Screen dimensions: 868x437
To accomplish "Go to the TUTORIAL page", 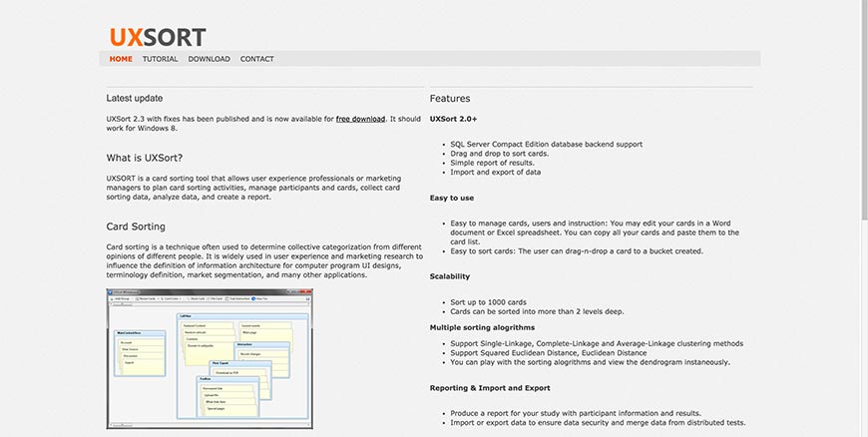I will [160, 59].
